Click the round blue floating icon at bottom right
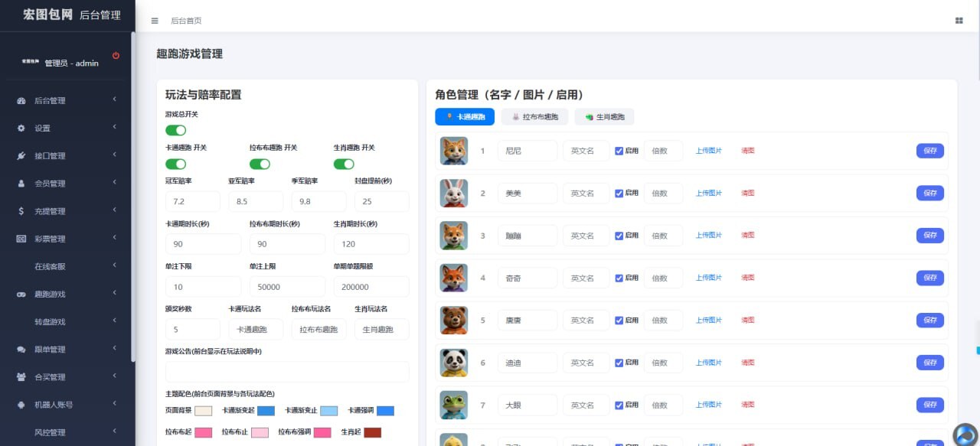Image resolution: width=980 pixels, height=446 pixels. [965, 434]
